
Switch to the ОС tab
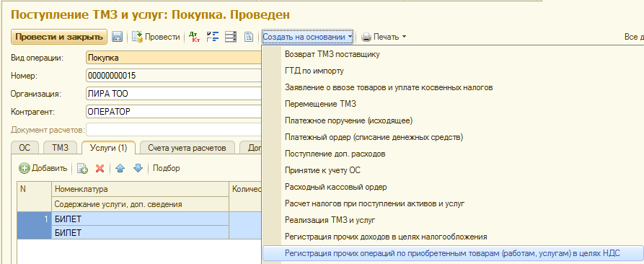[25, 148]
